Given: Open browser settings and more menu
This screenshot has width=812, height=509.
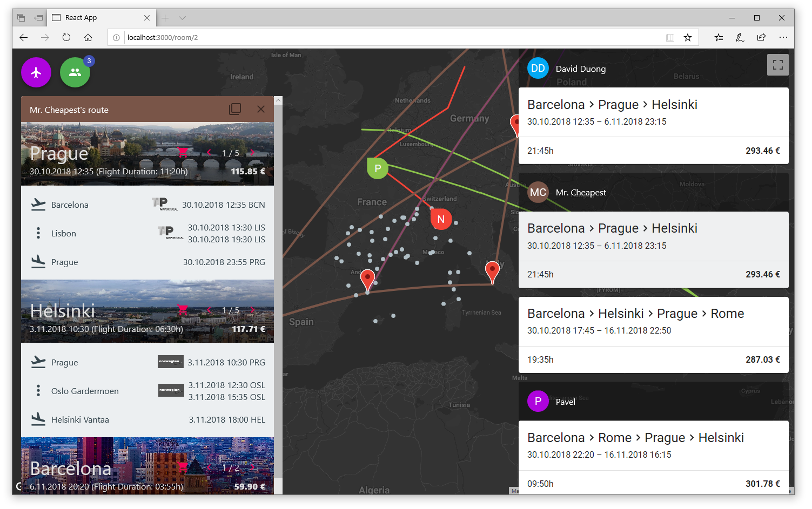Looking at the screenshot, I should [783, 37].
